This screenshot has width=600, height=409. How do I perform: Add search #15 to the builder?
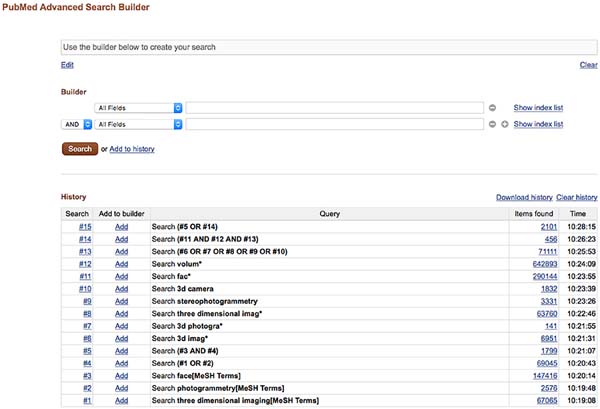coord(121,227)
